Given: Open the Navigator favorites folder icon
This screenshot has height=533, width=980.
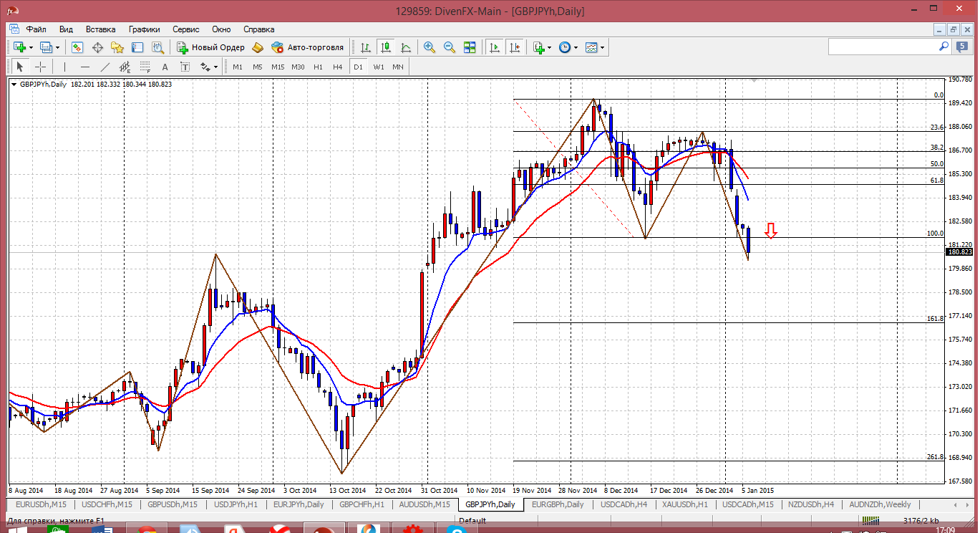Looking at the screenshot, I should (x=117, y=47).
